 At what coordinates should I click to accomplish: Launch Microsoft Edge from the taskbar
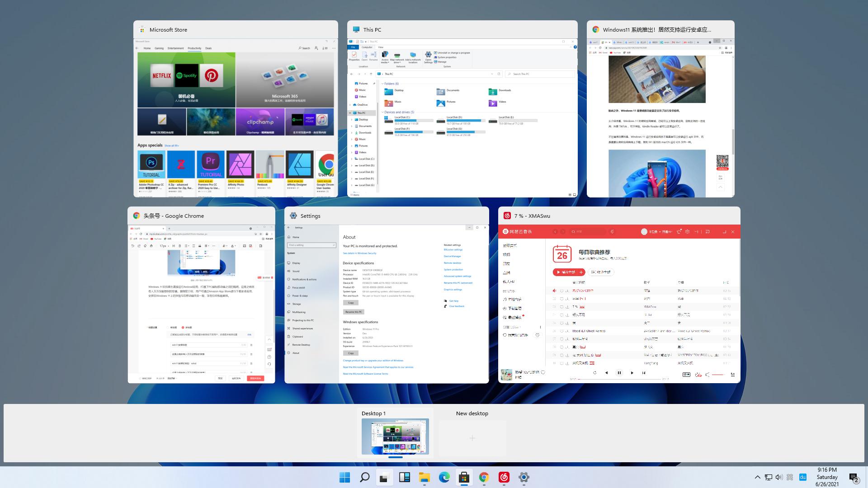click(445, 477)
